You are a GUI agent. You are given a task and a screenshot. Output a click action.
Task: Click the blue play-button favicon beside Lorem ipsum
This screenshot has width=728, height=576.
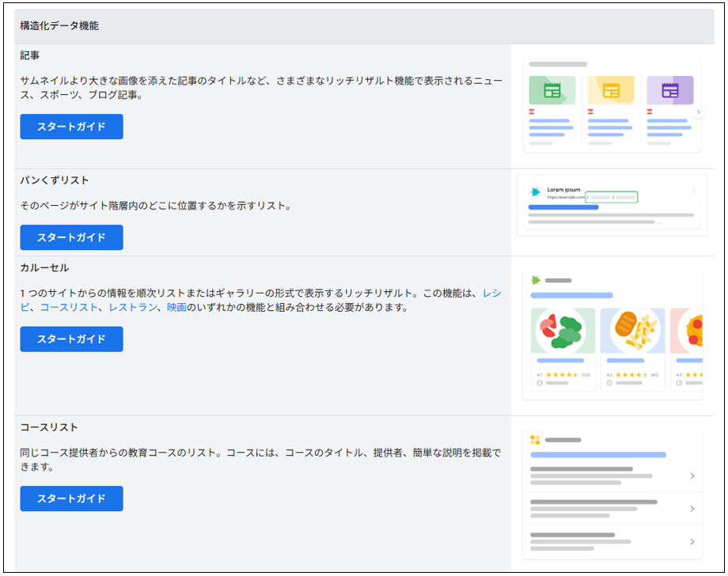(x=535, y=190)
